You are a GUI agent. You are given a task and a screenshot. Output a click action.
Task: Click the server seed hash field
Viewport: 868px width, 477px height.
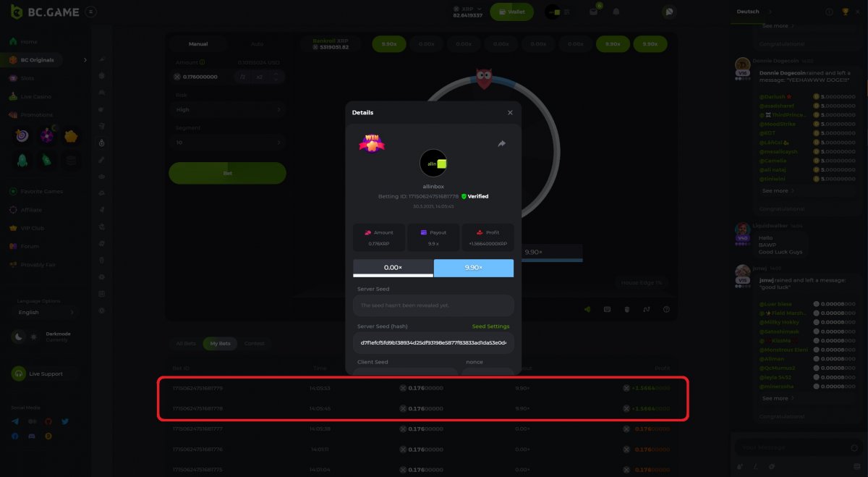433,342
